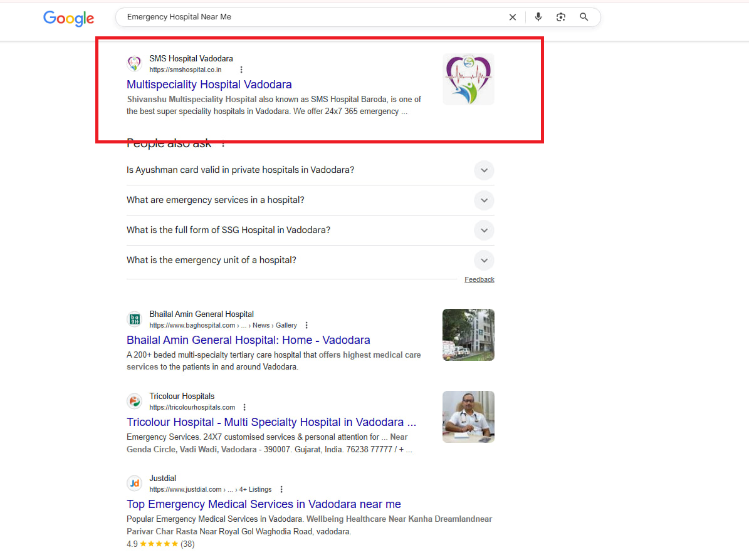This screenshot has height=560, width=749.
Task: Click "Bhailal Amin General Hospital" site name
Action: coord(202,314)
